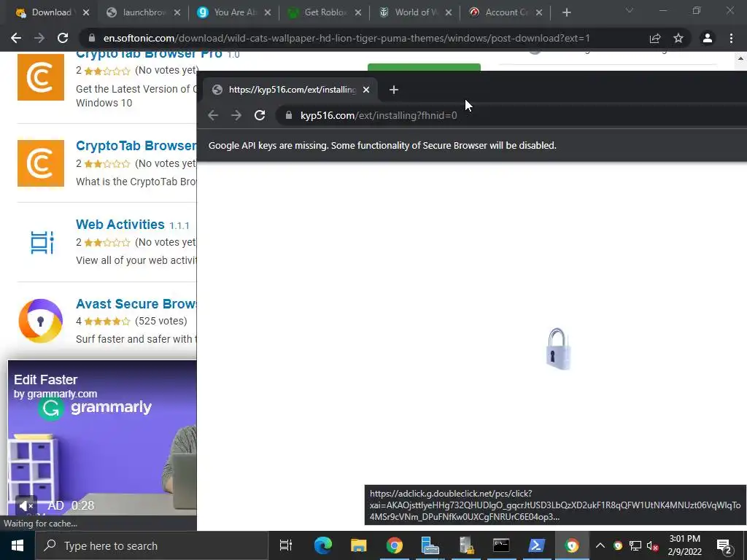Open the Avast Secure Browser link
The width and height of the screenshot is (747, 560).
pos(136,304)
